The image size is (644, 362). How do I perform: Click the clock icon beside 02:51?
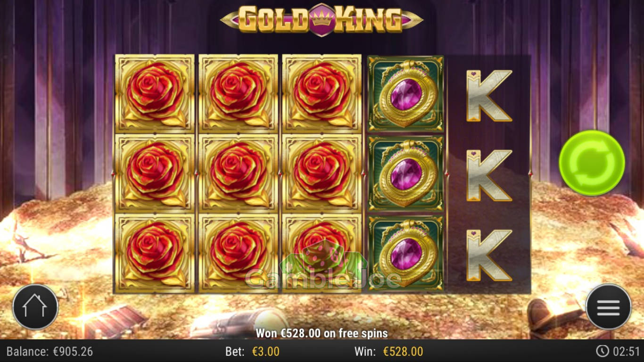(x=602, y=351)
